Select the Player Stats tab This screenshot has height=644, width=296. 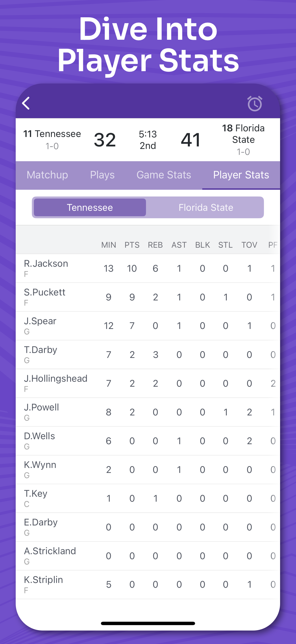pos(241,175)
